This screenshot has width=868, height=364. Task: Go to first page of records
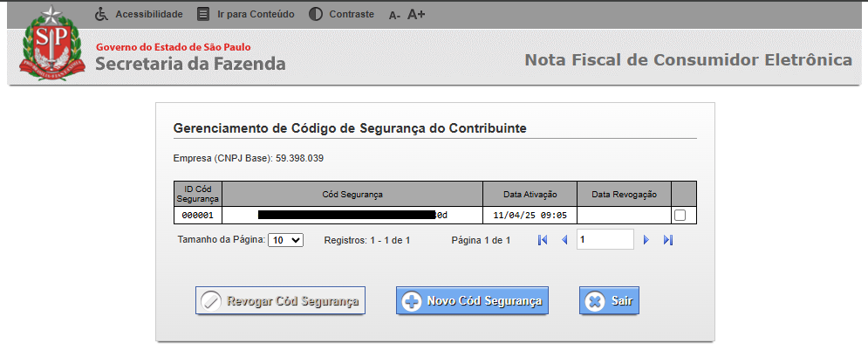tap(542, 240)
